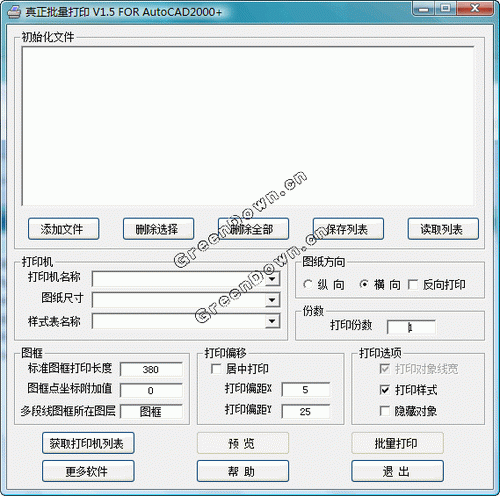The height and width of the screenshot is (496, 500).
Task: Click 保存列表 to save the list
Action: click(x=348, y=229)
